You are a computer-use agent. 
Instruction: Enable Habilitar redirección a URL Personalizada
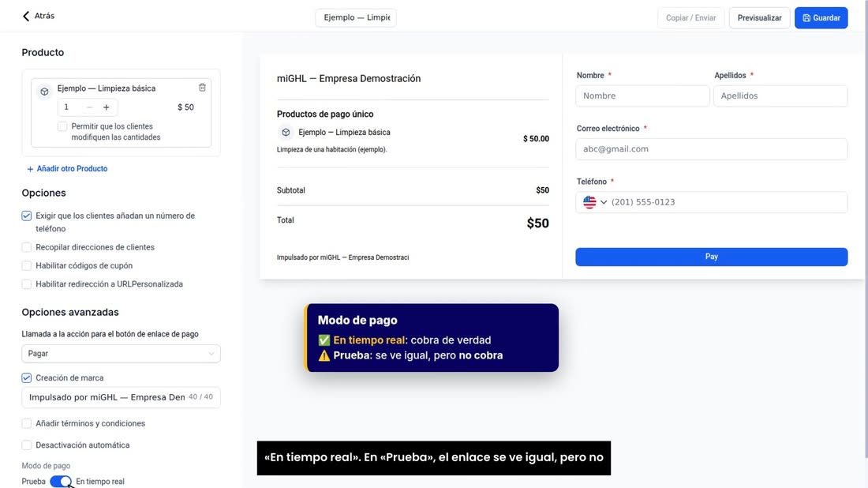pos(27,284)
